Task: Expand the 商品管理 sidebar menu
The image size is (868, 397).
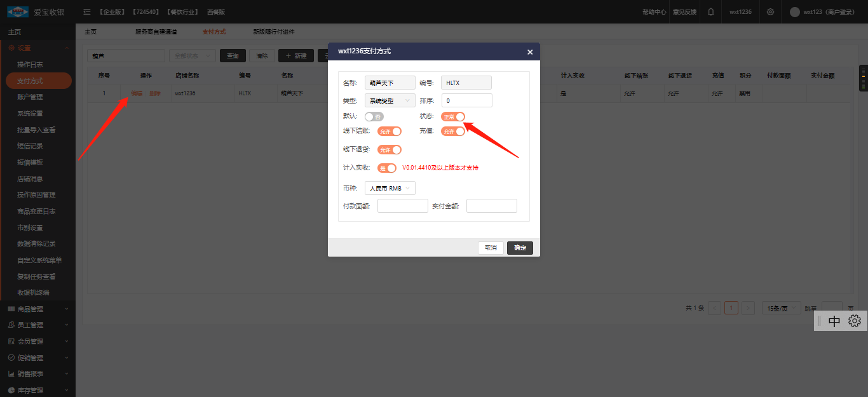Action: tap(37, 309)
